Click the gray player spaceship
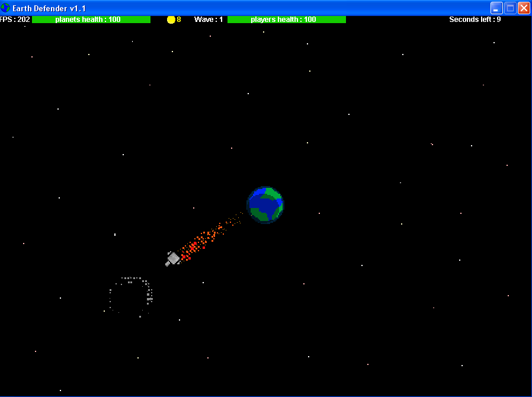This screenshot has width=532, height=397. point(173,259)
